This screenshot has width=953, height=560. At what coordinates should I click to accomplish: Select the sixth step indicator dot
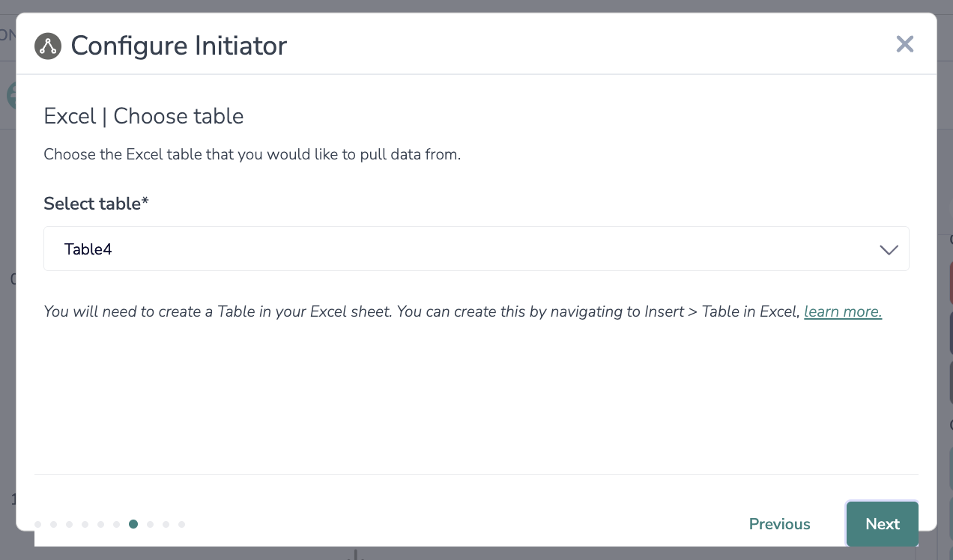(116, 524)
